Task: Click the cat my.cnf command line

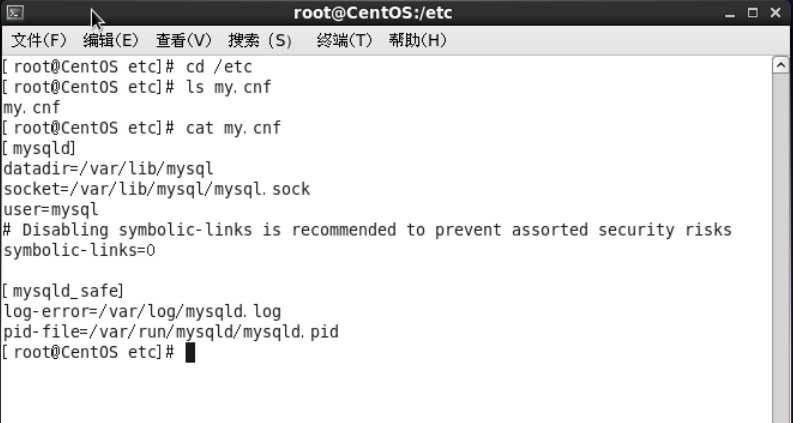Action: (141, 128)
